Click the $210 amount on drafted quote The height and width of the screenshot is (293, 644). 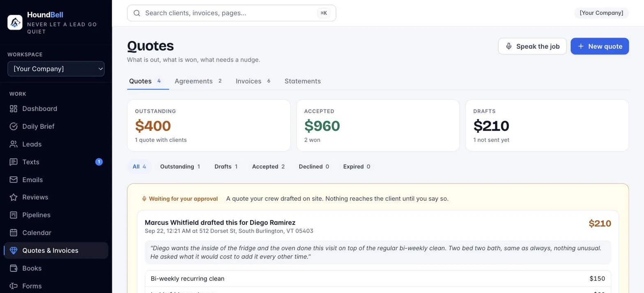point(600,224)
